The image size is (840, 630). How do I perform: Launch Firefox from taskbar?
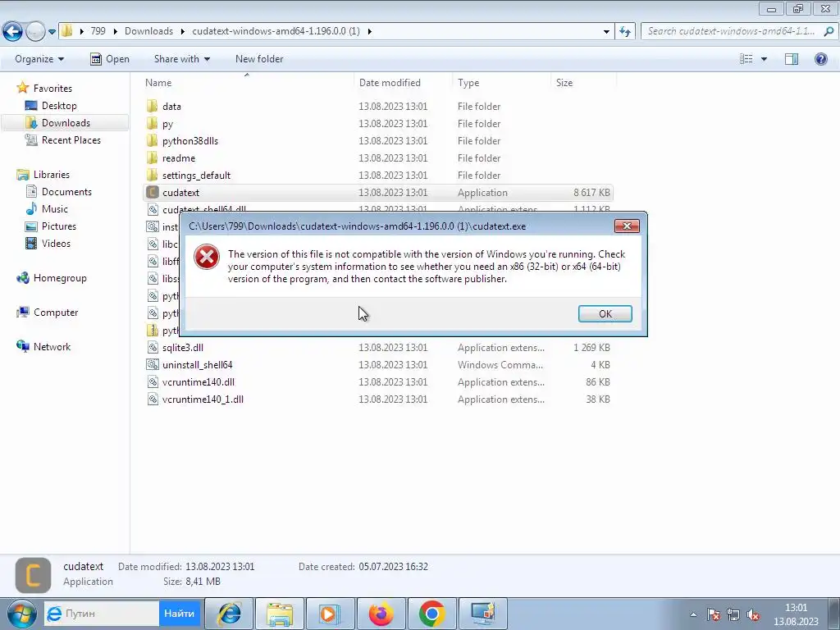coord(381,614)
